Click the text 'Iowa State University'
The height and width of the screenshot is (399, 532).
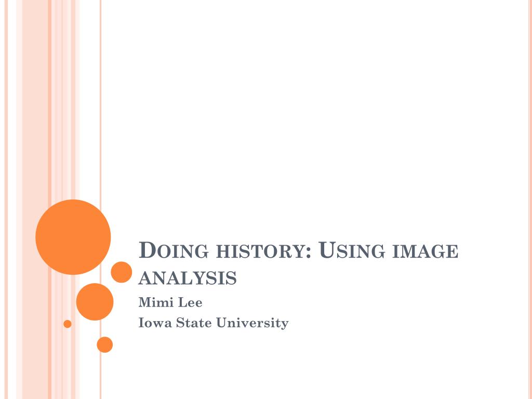tap(214, 323)
